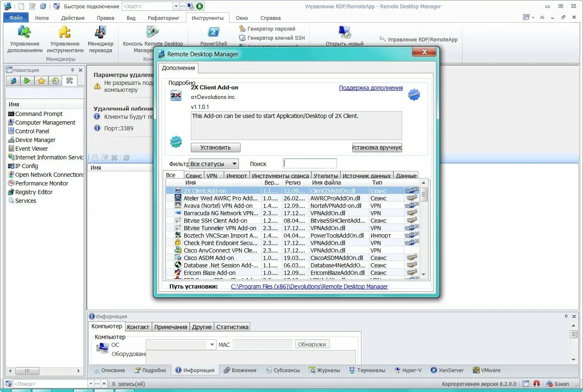This screenshot has width=583, height=392.
Task: Click new document icon in quick toolbar
Action: (x=22, y=6)
